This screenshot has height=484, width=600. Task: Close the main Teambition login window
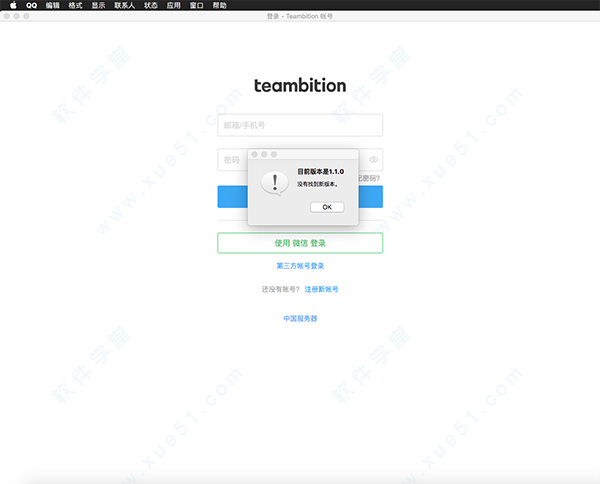(7, 16)
